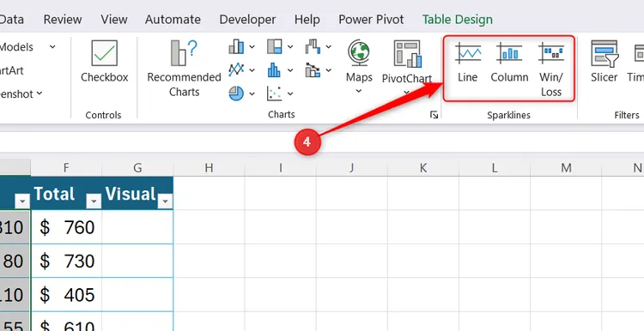Screen dimensions: 644x331
Task: Select column K header
Action: [423, 168]
